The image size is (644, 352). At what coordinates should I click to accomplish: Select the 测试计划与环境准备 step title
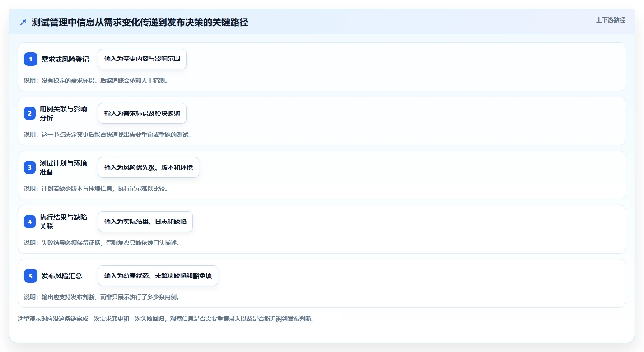63,167
